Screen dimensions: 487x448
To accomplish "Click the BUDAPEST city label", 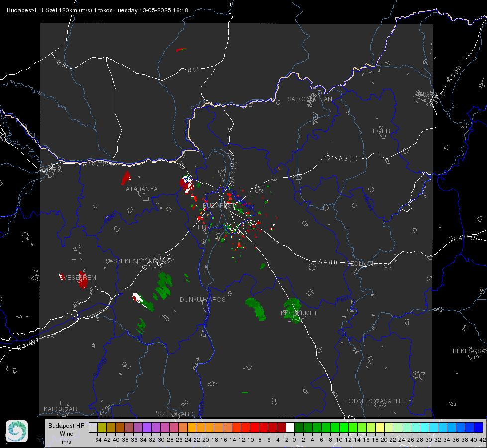I will (219, 205).
